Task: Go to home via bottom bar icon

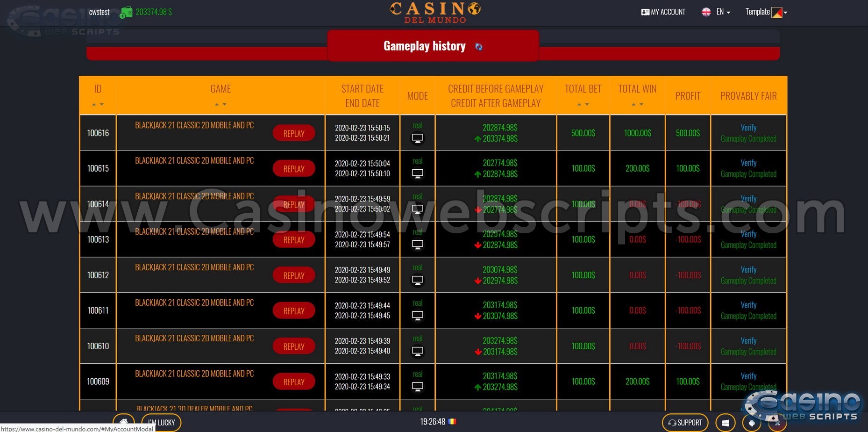Action: click(x=124, y=422)
